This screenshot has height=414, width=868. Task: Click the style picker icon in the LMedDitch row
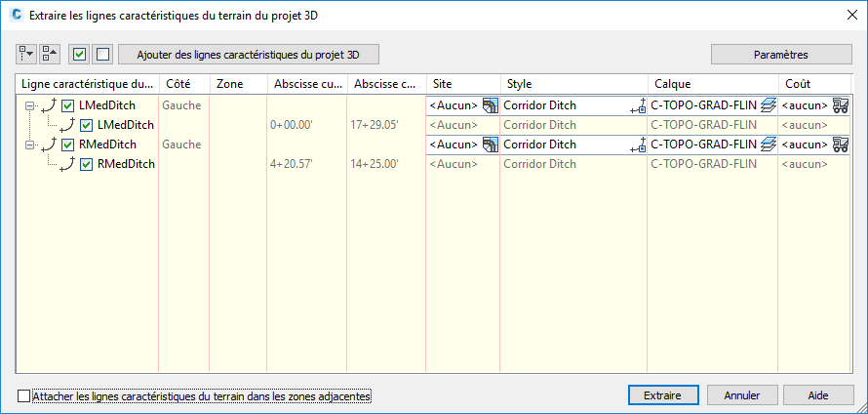click(640, 105)
